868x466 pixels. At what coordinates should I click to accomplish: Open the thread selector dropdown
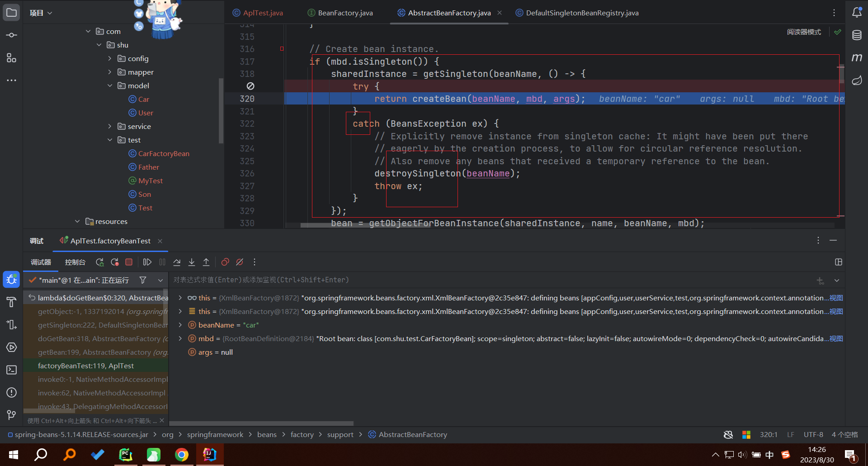coord(160,280)
